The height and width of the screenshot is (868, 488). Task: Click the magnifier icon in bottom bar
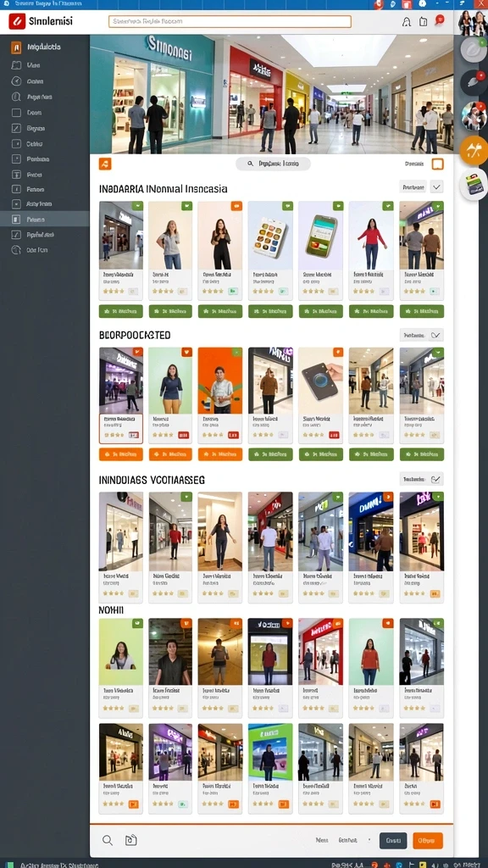coord(108,840)
